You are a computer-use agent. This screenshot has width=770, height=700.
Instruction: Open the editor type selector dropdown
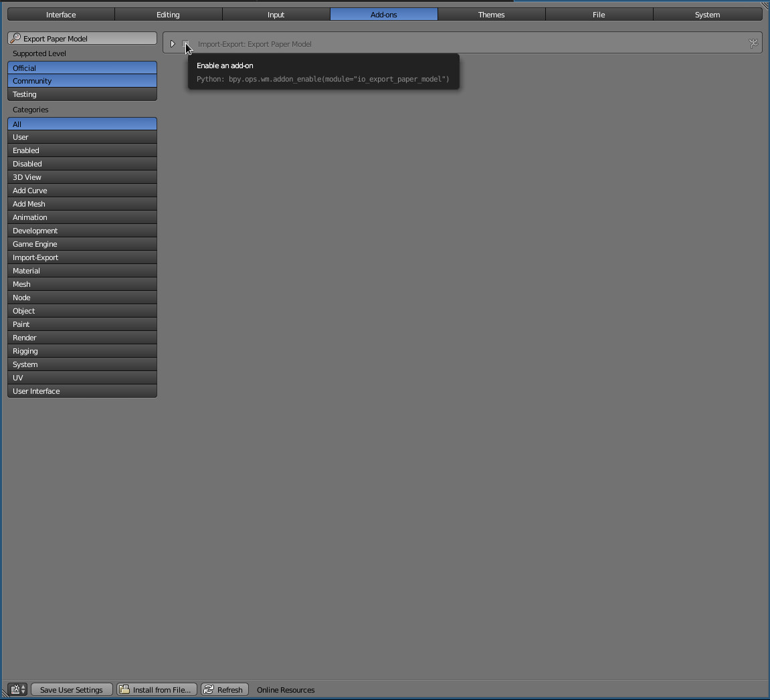[17, 690]
